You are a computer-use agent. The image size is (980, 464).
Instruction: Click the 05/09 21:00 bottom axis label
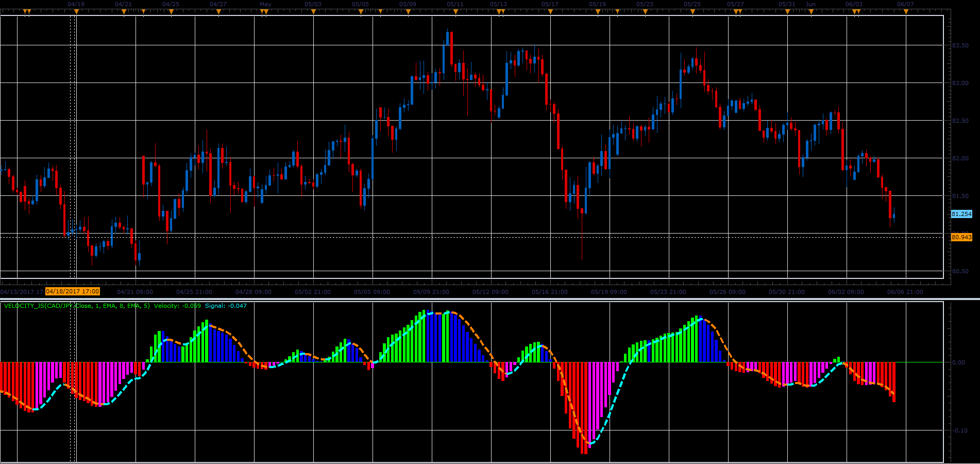[x=431, y=292]
